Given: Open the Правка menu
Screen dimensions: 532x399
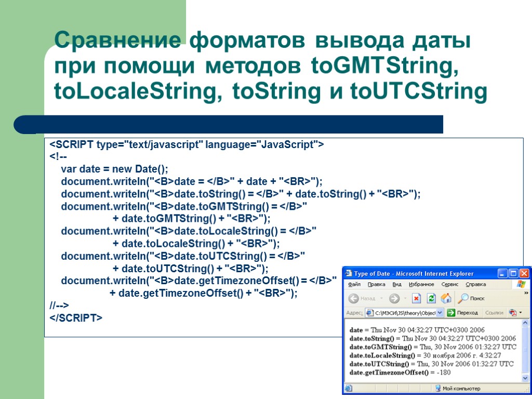Looking at the screenshot, I should coord(376,284).
